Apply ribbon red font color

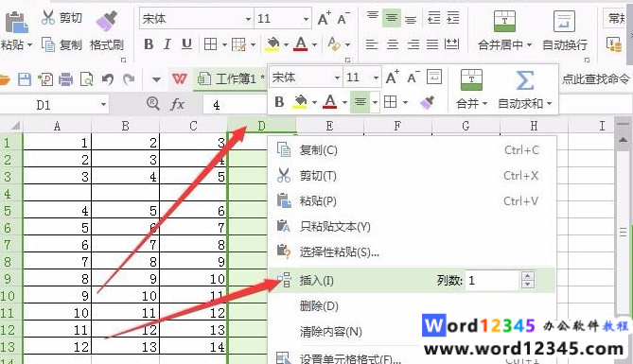point(300,44)
